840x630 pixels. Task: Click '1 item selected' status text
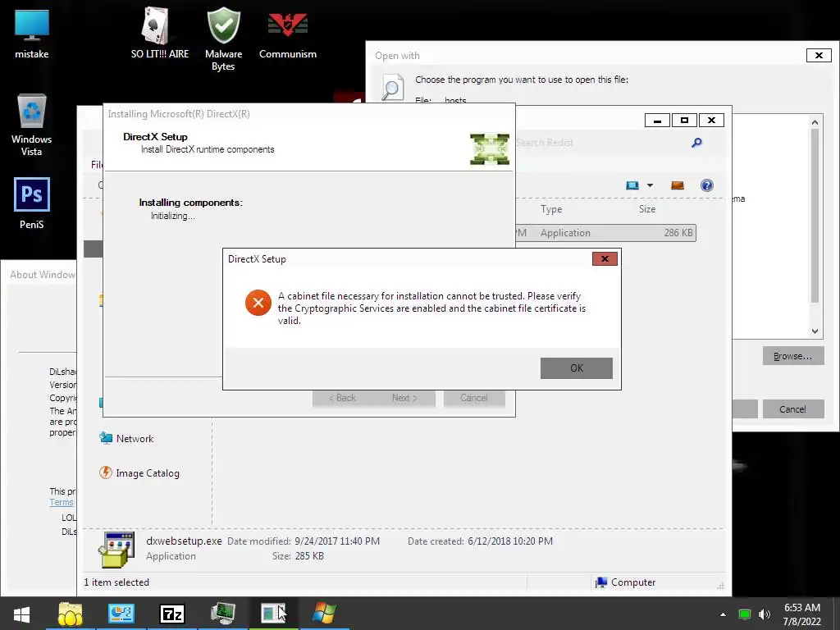116,582
